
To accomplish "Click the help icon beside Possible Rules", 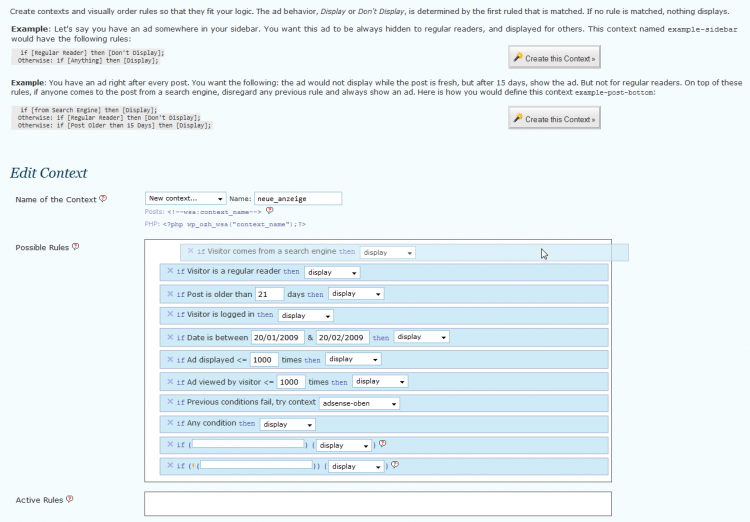I will point(76,247).
